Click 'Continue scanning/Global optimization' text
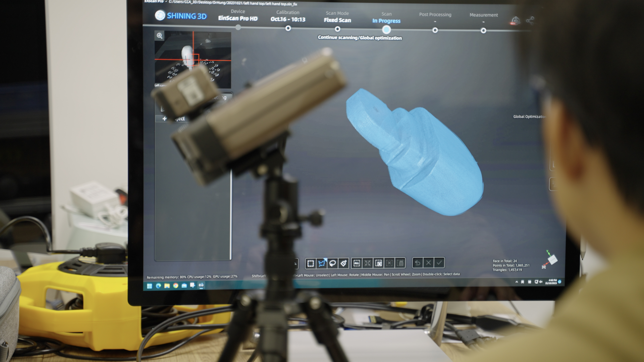644x362 pixels. point(360,38)
